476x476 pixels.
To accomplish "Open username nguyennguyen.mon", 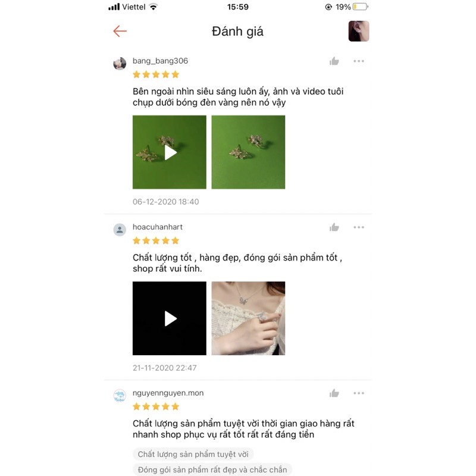I will click(x=168, y=393).
